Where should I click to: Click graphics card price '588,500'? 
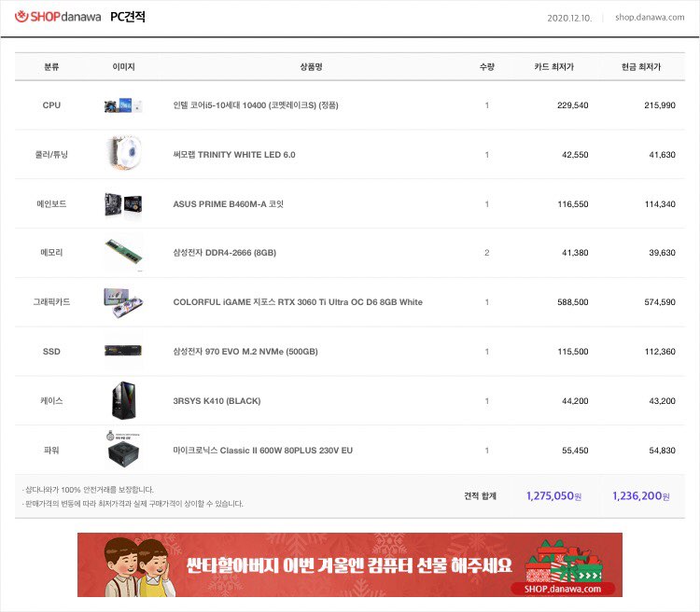pos(572,302)
